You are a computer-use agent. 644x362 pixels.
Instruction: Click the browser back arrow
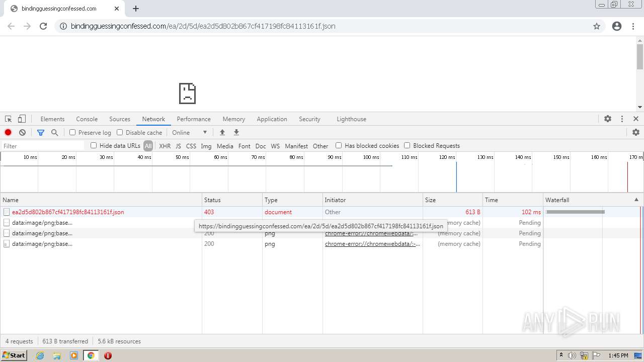coord(11,26)
